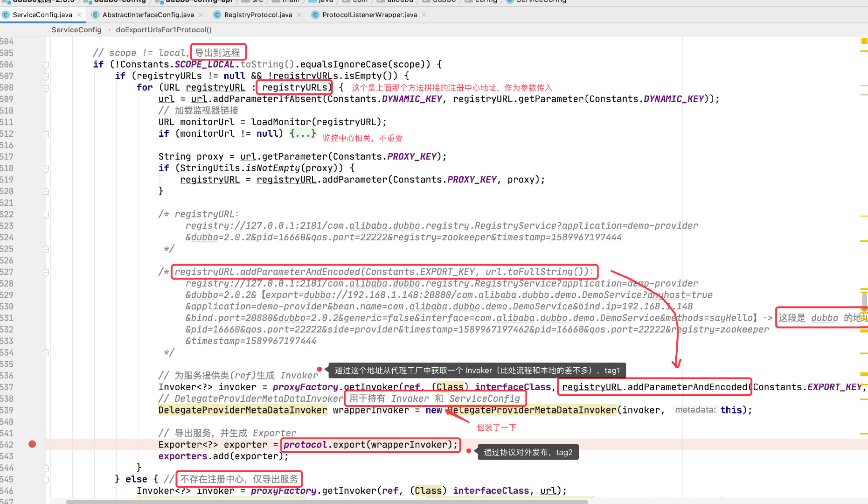Click the class icon on ProtocolListenerWrapper.java tab
The image size is (868, 504).
(315, 15)
